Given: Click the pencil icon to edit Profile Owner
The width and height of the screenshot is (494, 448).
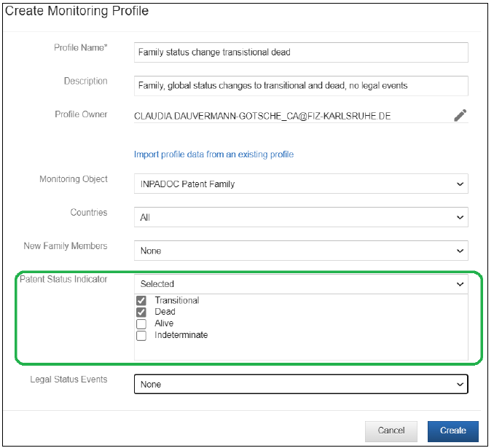Looking at the screenshot, I should click(x=460, y=115).
